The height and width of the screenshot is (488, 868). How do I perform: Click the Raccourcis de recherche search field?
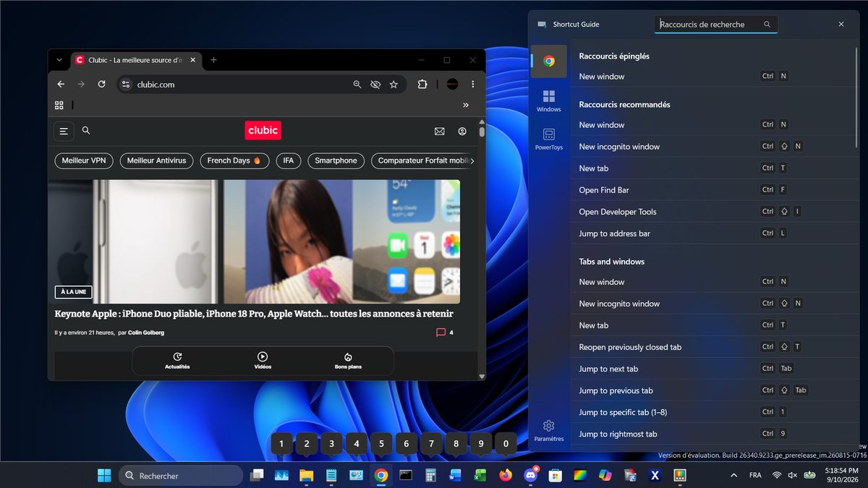[x=716, y=25]
